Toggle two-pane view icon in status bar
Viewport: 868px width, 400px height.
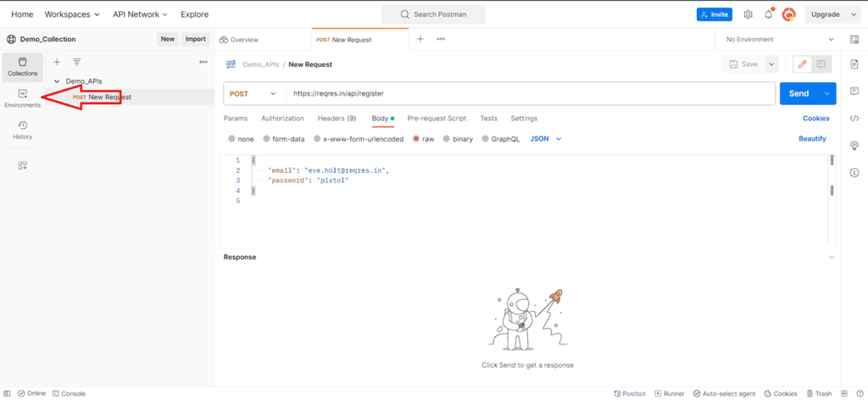(845, 393)
